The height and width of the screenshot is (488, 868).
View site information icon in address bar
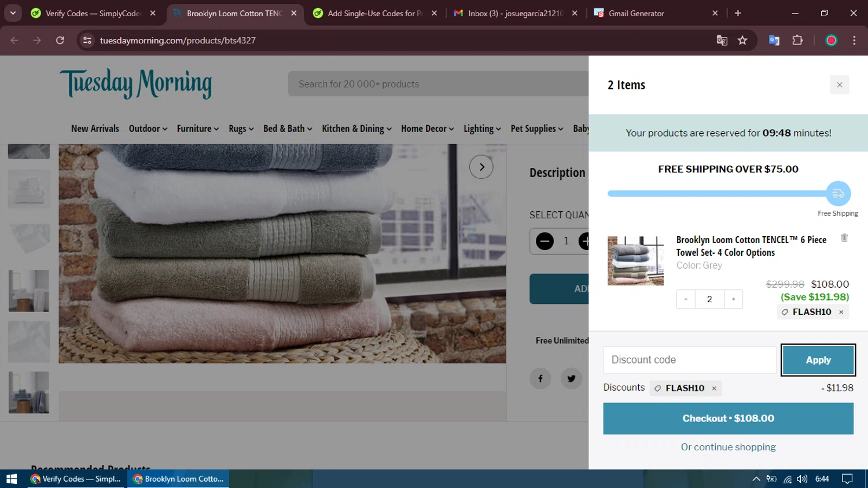87,41
